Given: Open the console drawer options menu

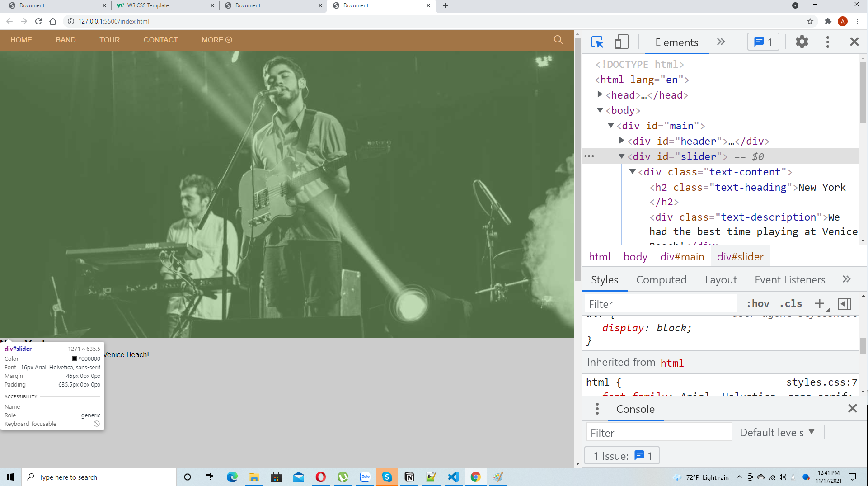Looking at the screenshot, I should [x=597, y=409].
